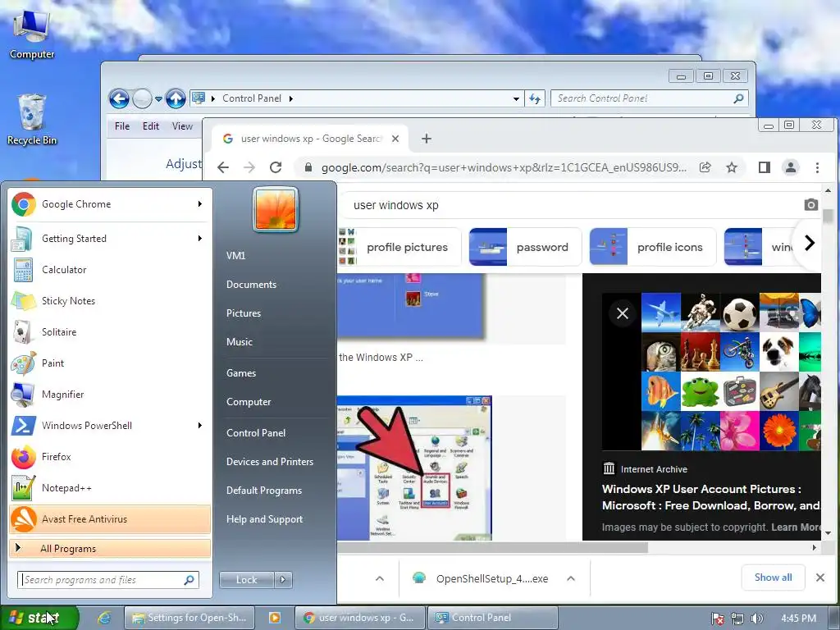This screenshot has height=630, width=840.
Task: Open the Control Panel recent pages dropdown
Action: coord(158,99)
